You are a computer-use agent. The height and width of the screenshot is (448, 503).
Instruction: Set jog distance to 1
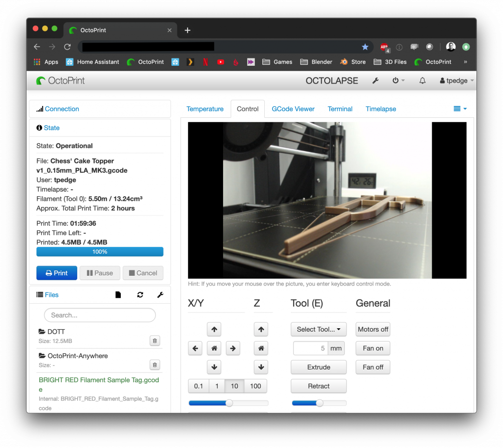pos(217,386)
